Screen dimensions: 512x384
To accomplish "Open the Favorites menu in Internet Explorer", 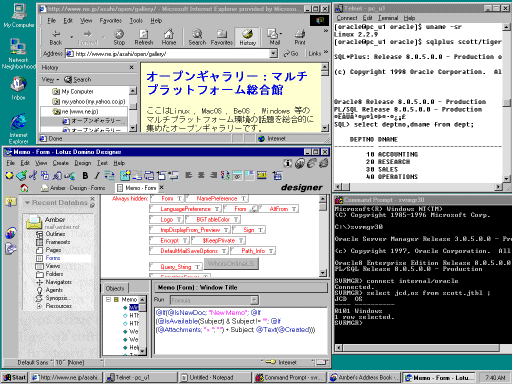I will (110, 21).
